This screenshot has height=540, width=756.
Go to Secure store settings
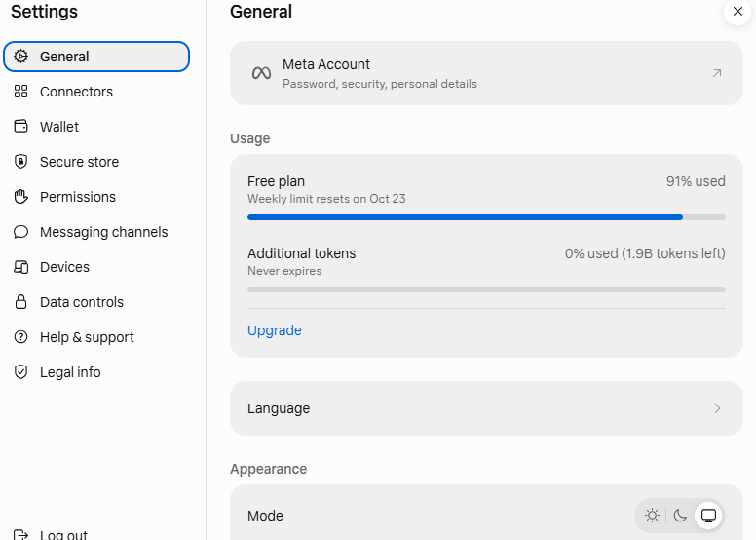96,162
